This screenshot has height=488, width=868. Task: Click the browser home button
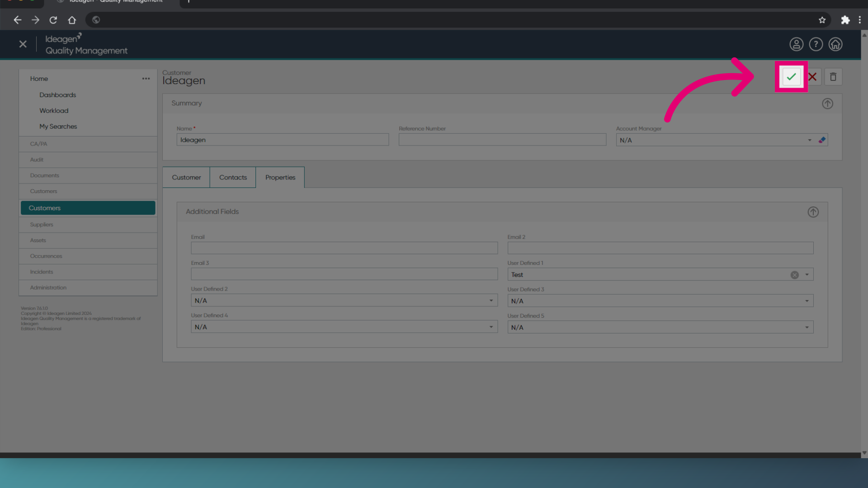72,20
